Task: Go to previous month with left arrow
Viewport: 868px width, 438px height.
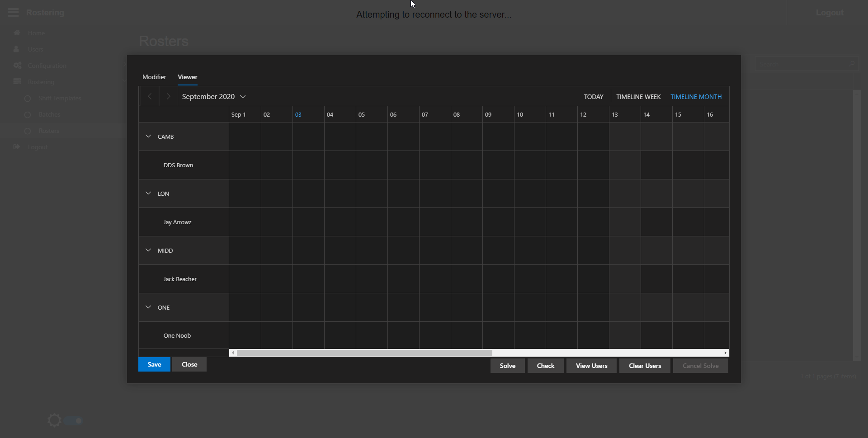Action: coord(149,97)
